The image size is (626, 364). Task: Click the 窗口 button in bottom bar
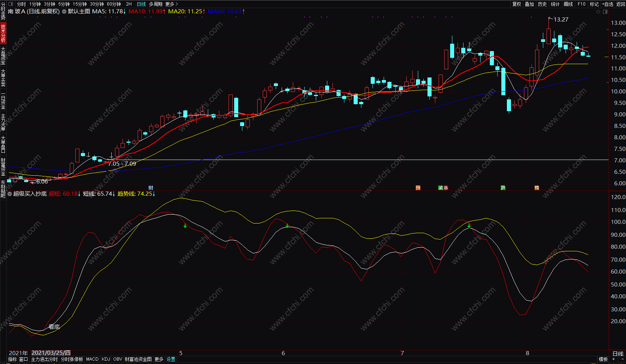(x=23, y=359)
